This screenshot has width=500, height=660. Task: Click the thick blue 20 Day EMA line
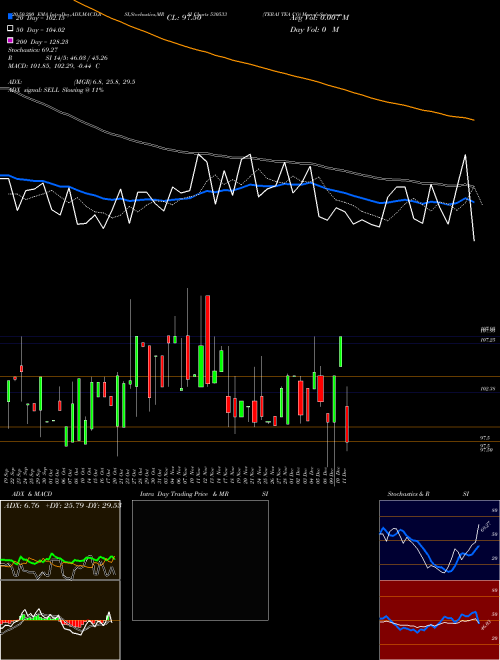[236, 188]
